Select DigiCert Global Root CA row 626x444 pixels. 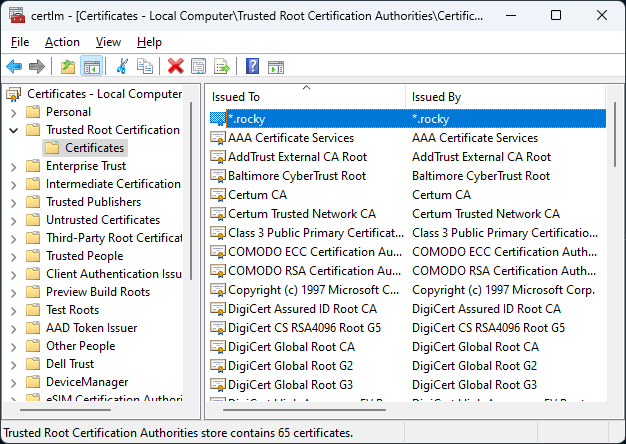(x=408, y=347)
